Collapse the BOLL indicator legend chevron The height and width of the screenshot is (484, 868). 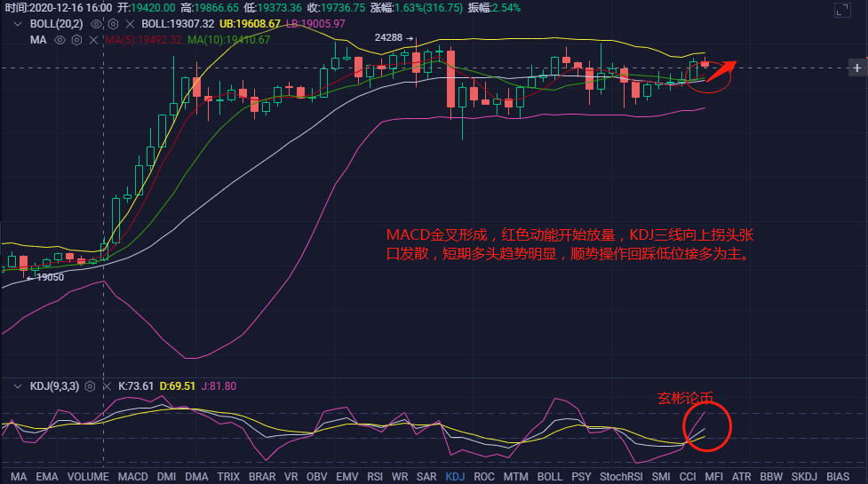tap(17, 23)
